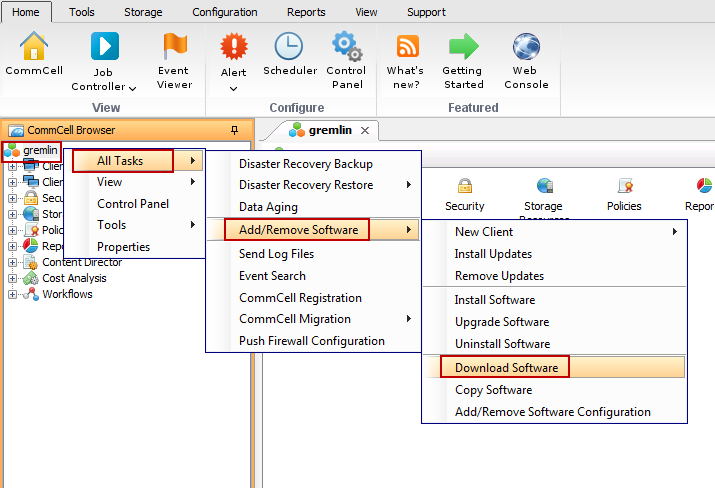Launch the Event Viewer flag icon
The height and width of the screenshot is (488, 715).
tap(173, 47)
